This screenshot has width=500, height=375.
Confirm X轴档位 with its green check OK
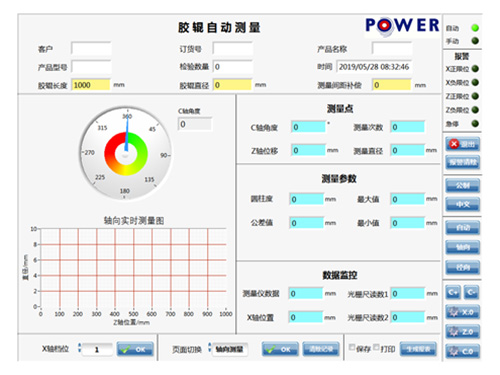[135, 349]
